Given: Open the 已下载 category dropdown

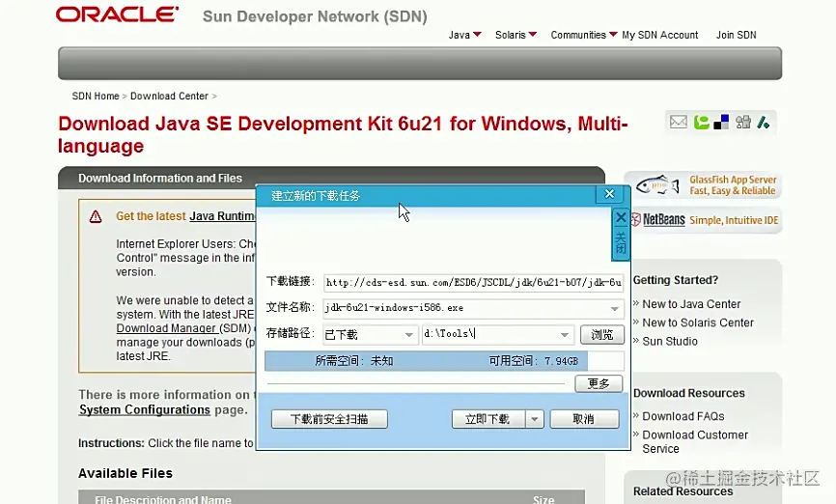Looking at the screenshot, I should pyautogui.click(x=370, y=334).
